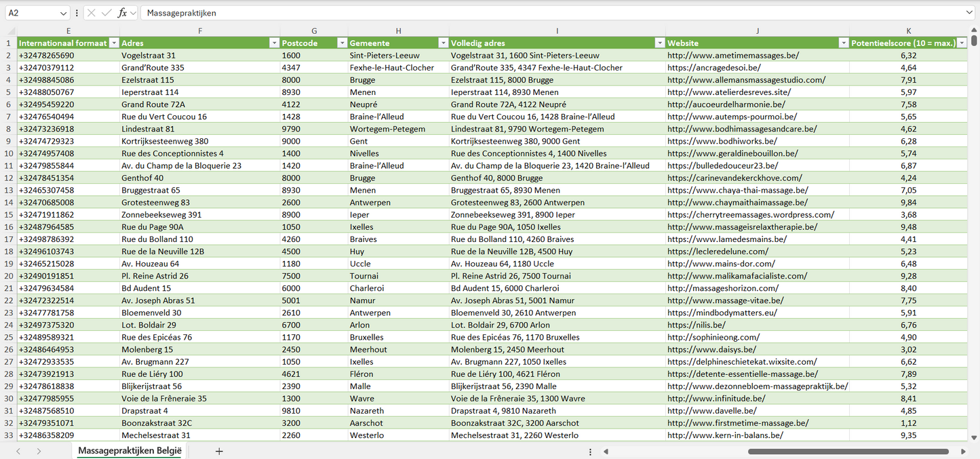Click the Select All corner triangle
Image resolution: width=980 pixels, height=459 pixels.
pyautogui.click(x=11, y=31)
